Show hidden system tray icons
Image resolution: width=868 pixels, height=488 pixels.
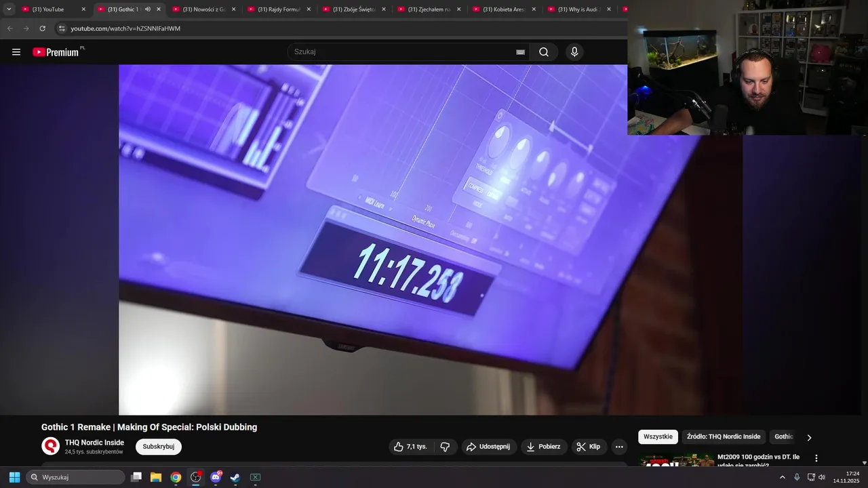[x=782, y=477]
